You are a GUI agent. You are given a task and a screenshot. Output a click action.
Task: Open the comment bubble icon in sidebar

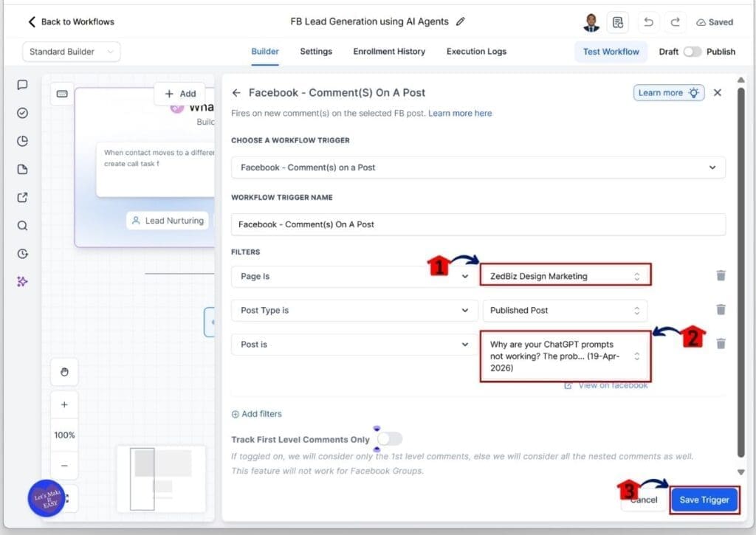tap(22, 85)
